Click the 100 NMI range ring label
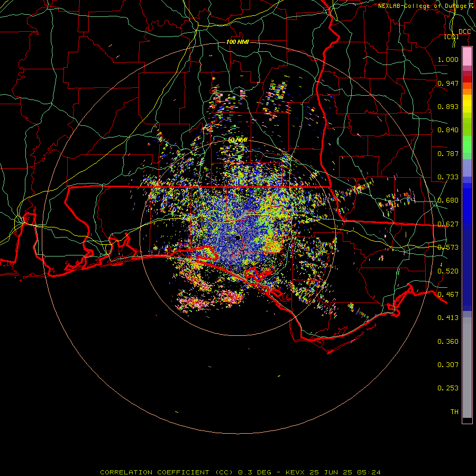476x476 pixels. 237,42
